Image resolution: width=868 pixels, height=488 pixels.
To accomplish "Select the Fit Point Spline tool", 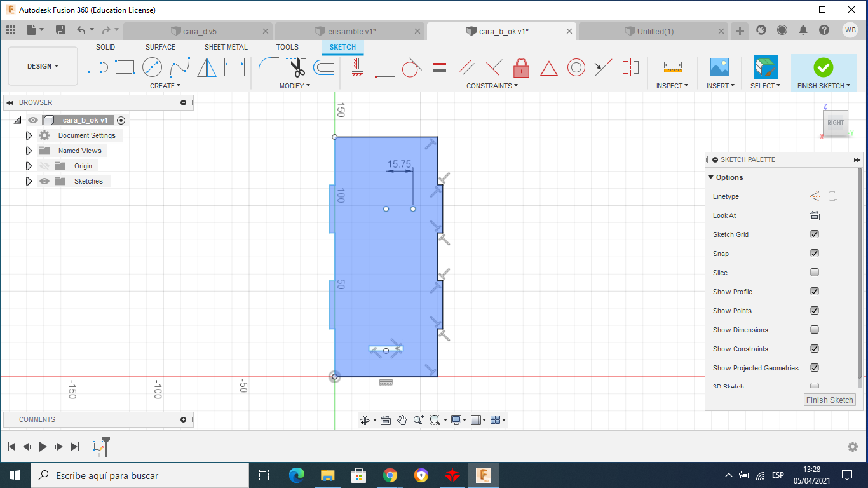I will coord(180,67).
